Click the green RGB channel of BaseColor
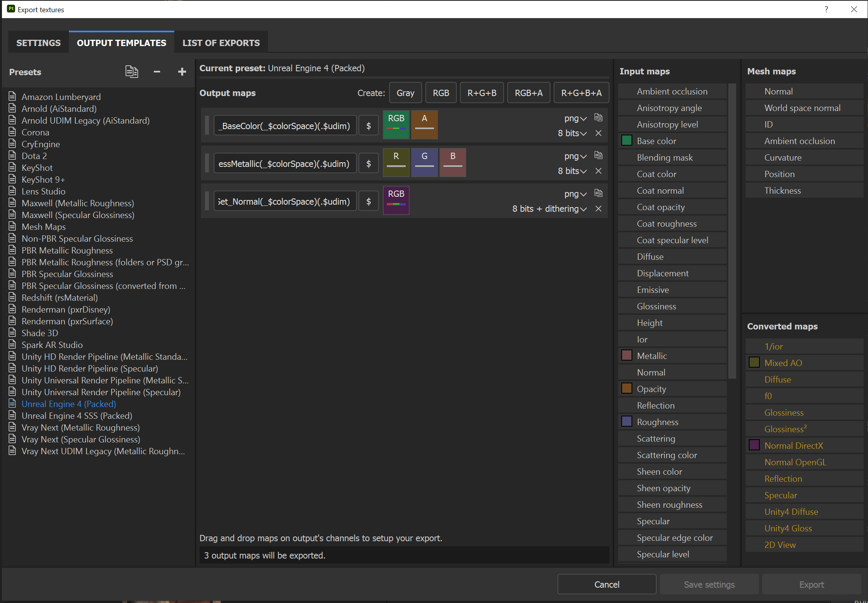The width and height of the screenshot is (868, 603). 396,125
